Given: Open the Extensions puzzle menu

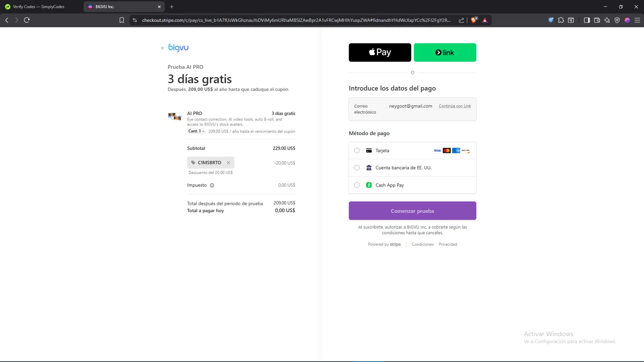Looking at the screenshot, I should (561, 20).
